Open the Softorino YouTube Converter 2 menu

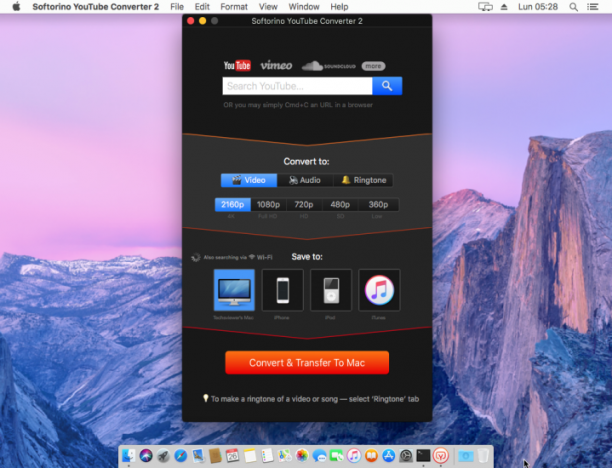click(96, 7)
